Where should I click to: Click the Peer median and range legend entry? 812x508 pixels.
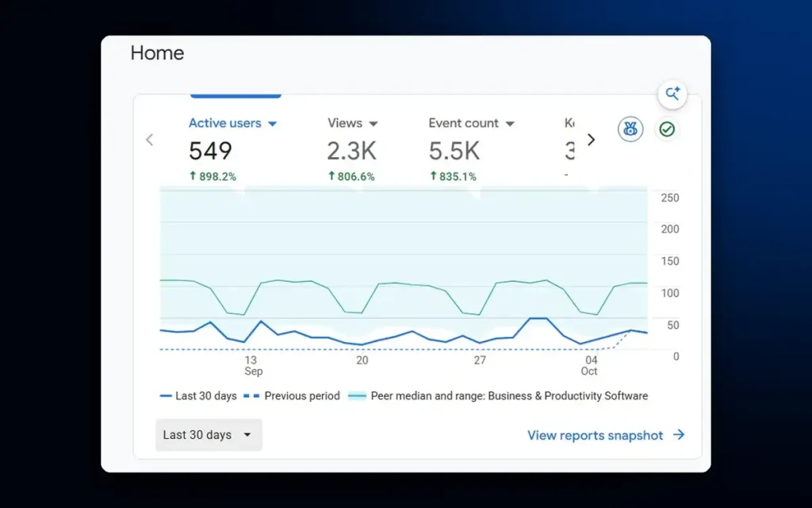point(498,396)
